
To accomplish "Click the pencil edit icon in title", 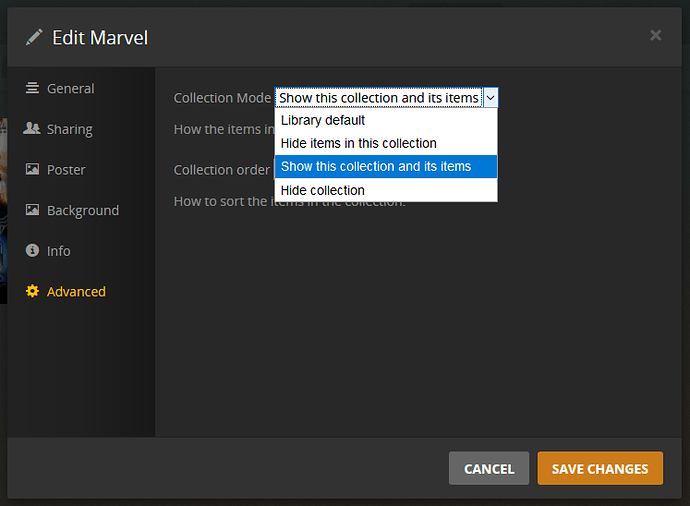I will [35, 37].
